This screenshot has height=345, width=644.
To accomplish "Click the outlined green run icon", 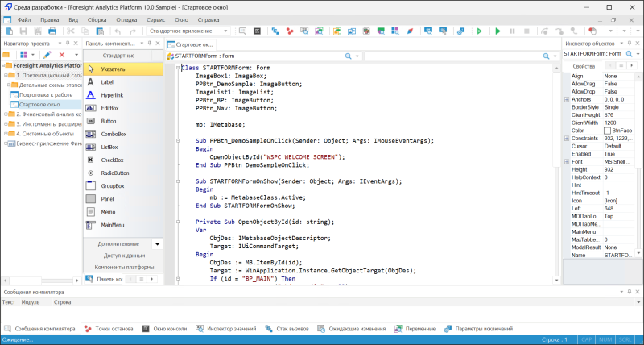I will click(x=479, y=31).
